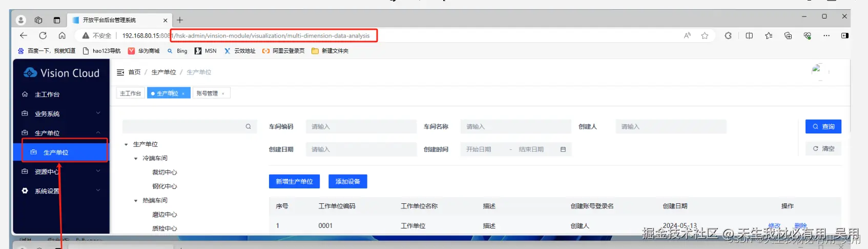Close the 账号管理 page tab
Image resolution: width=868 pixels, height=249 pixels.
223,93
